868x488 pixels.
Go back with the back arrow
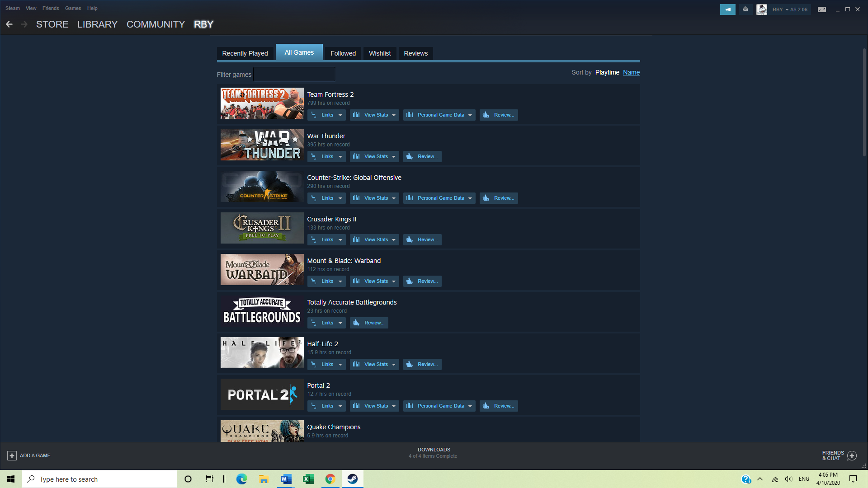(9, 24)
